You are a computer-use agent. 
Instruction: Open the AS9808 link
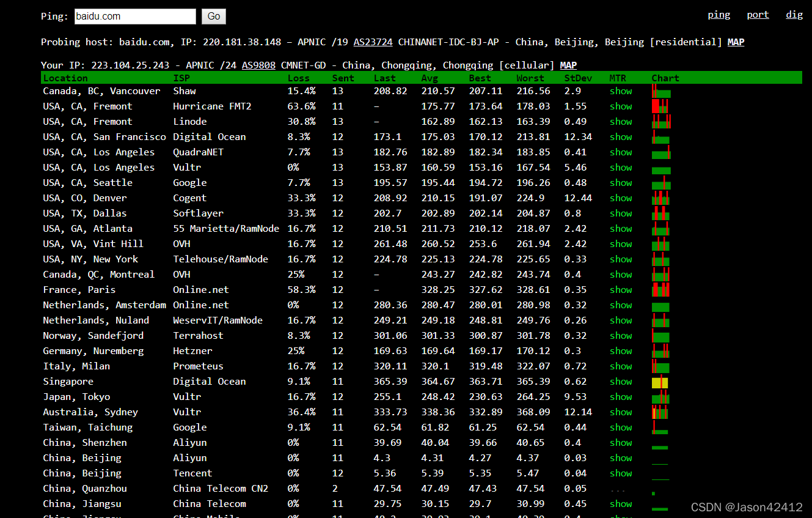tap(258, 65)
